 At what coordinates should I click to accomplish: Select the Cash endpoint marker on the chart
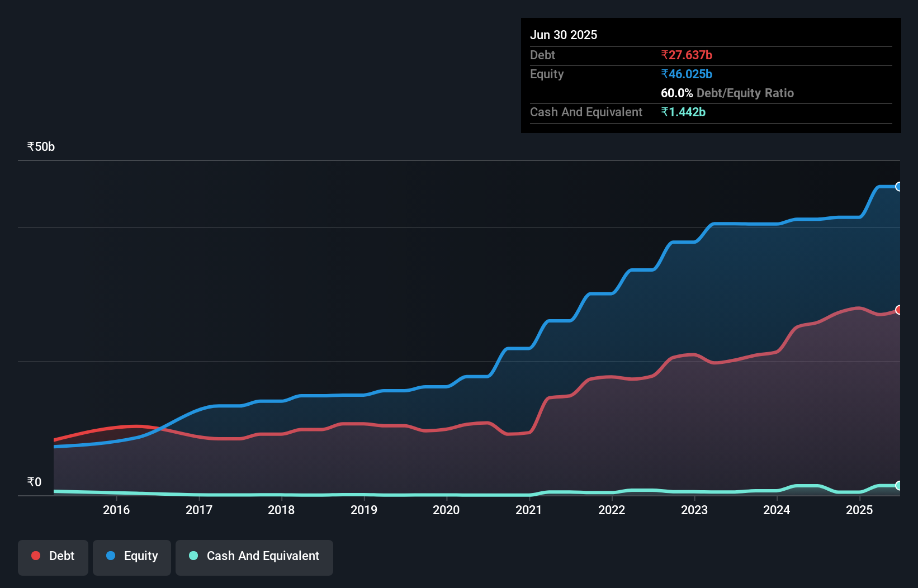point(898,486)
